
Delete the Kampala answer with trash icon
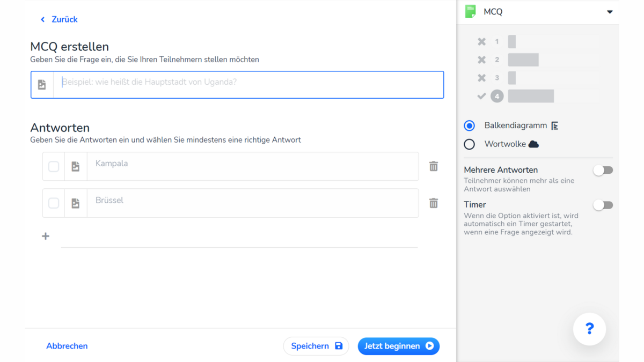point(434,166)
